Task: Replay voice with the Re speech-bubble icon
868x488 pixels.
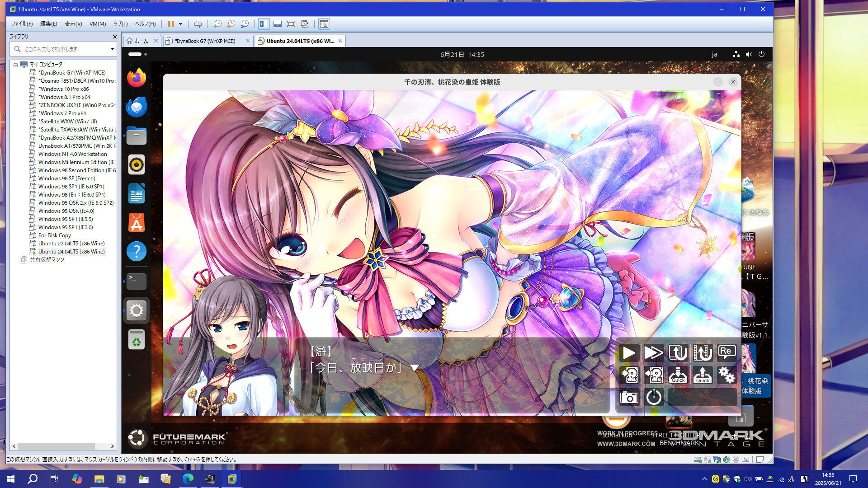Action: [727, 353]
